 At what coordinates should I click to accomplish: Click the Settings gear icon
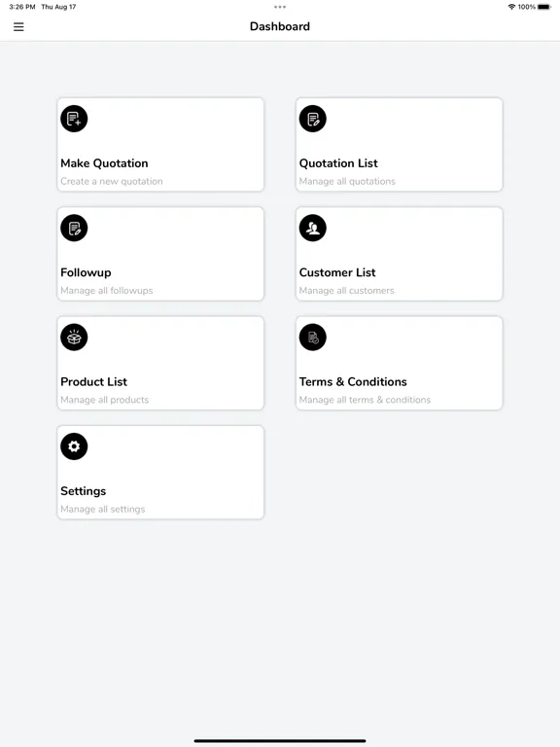[x=74, y=446]
